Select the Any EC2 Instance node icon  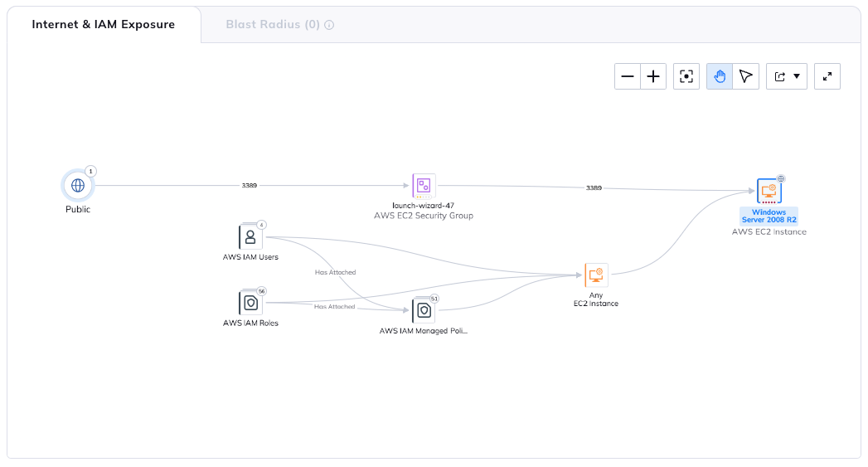(596, 275)
